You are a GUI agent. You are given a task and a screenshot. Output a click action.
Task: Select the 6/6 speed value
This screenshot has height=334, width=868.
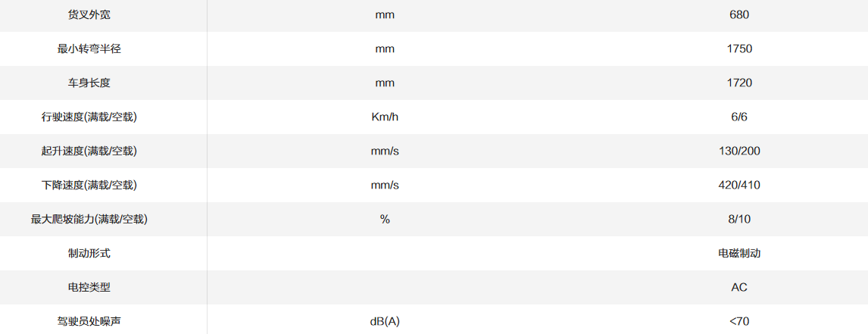tap(738, 117)
